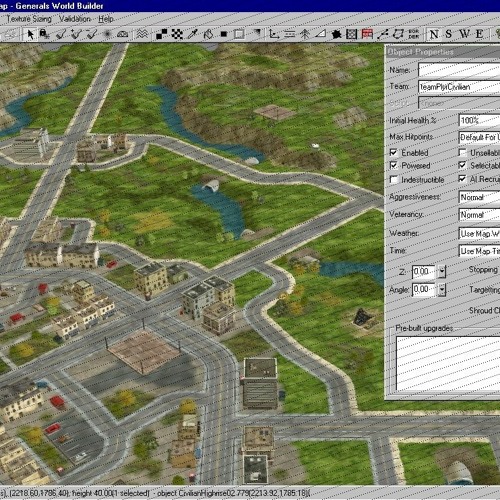Activate the feather blur tool
The height and width of the screenshot is (500, 500).
point(107,34)
